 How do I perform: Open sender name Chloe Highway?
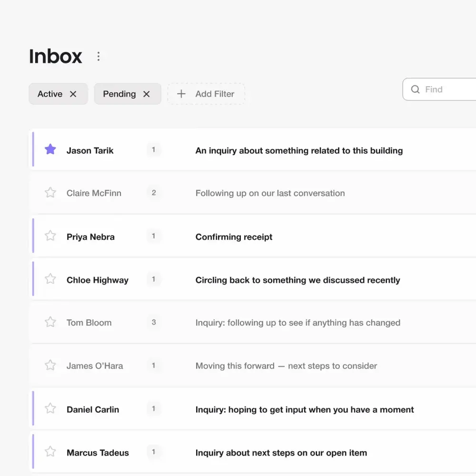(98, 280)
